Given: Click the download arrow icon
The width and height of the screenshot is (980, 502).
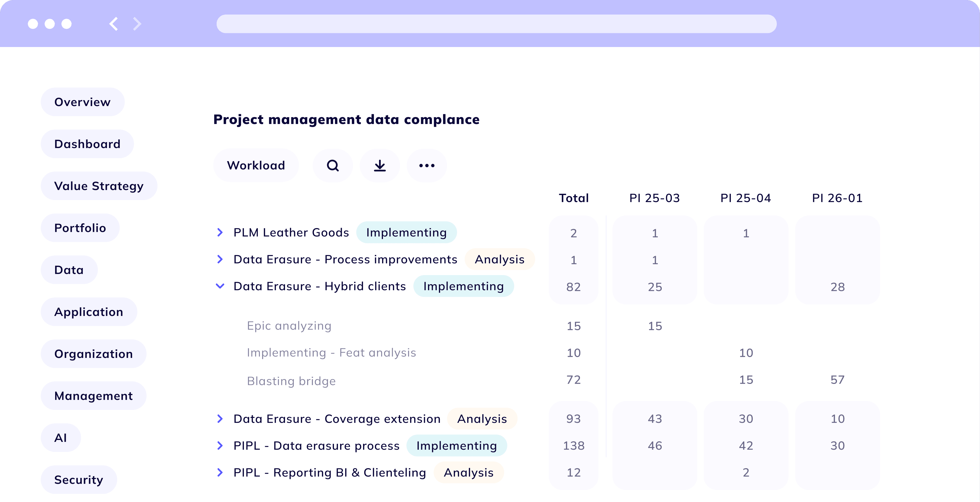Looking at the screenshot, I should click(380, 165).
